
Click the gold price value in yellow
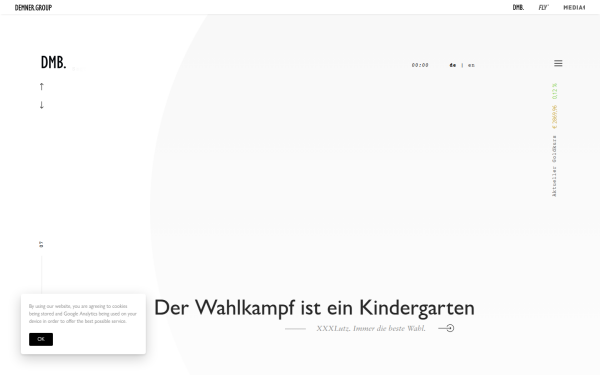554,117
